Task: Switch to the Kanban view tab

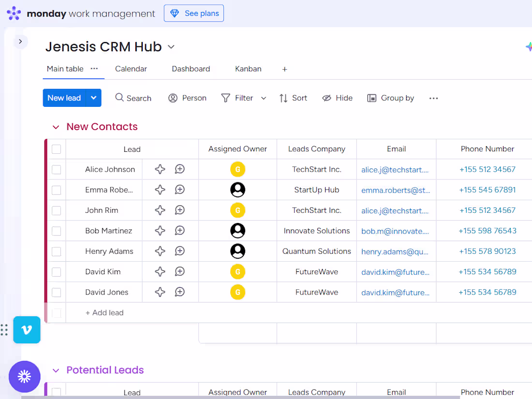Action: tap(248, 69)
